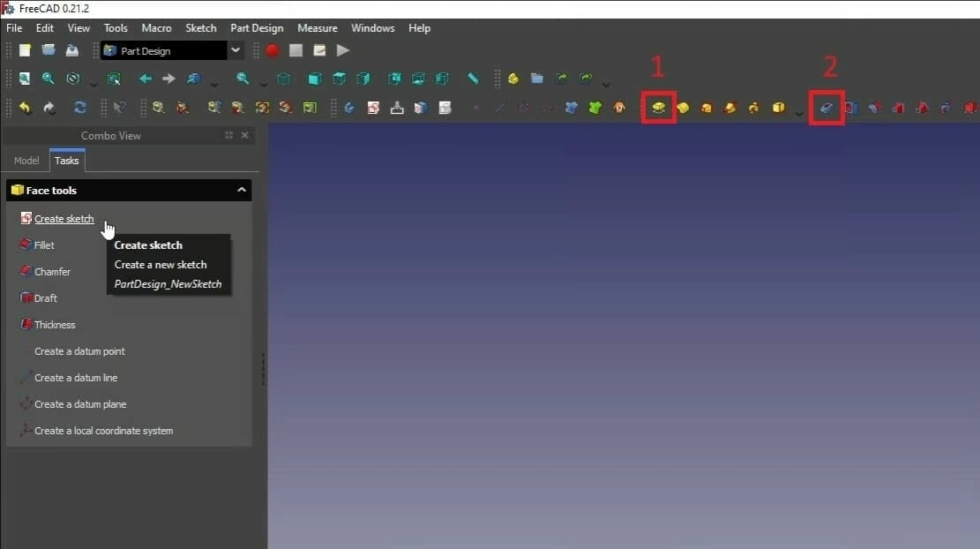Save the document using the Save icon
This screenshot has height=549, width=980.
click(x=72, y=49)
